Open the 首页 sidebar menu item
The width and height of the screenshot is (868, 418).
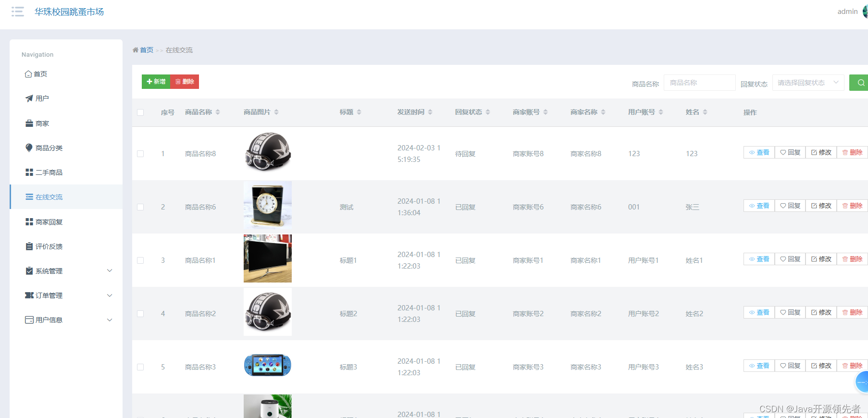pyautogui.click(x=66, y=74)
